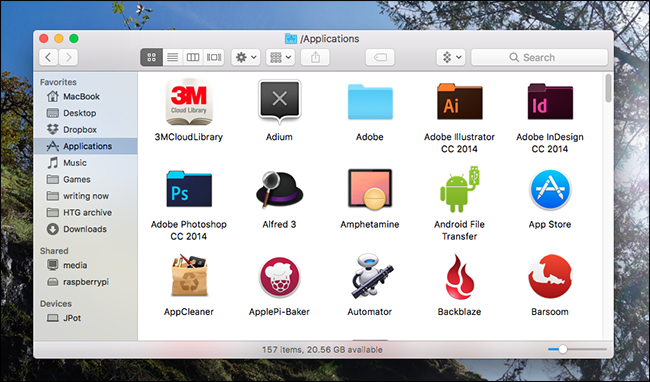This screenshot has height=382, width=650.
Task: Select the Backblaze flame icon
Action: point(459,276)
